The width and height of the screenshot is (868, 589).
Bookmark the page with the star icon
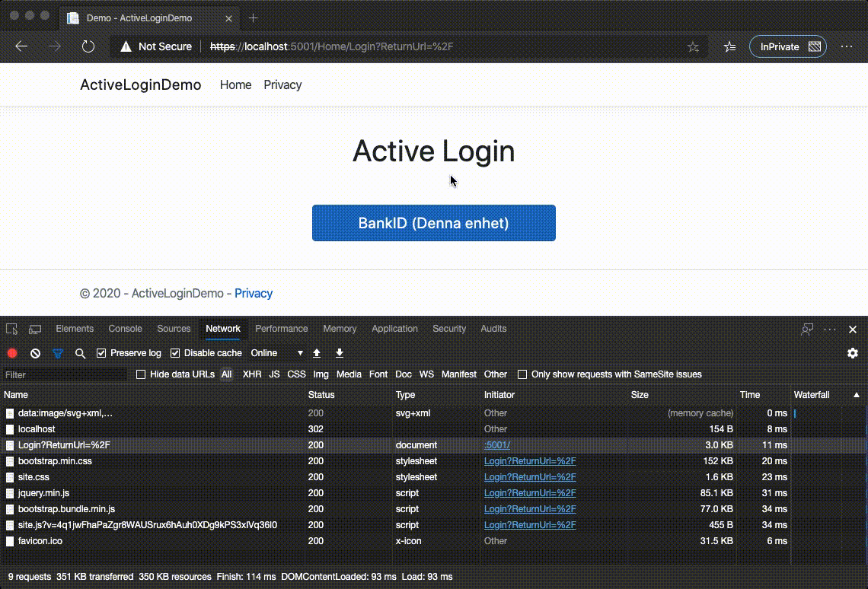[693, 47]
